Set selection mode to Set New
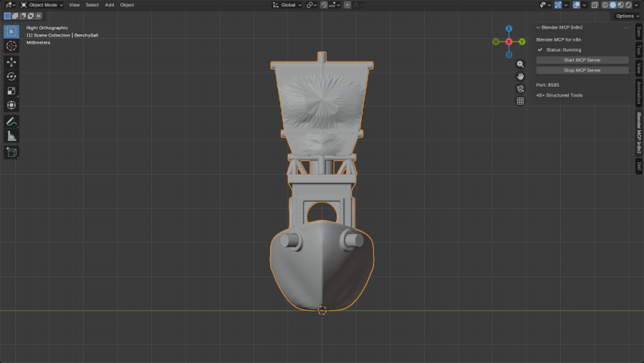This screenshot has width=644, height=363. coord(7,16)
